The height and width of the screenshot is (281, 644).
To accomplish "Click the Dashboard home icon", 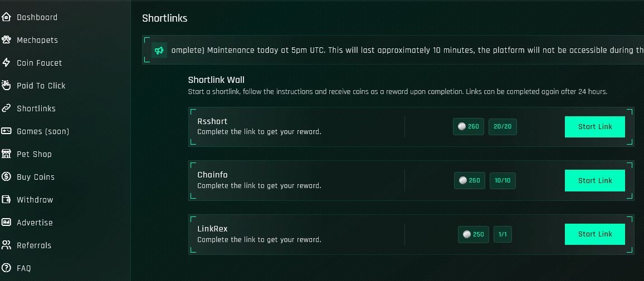I will coord(6,17).
